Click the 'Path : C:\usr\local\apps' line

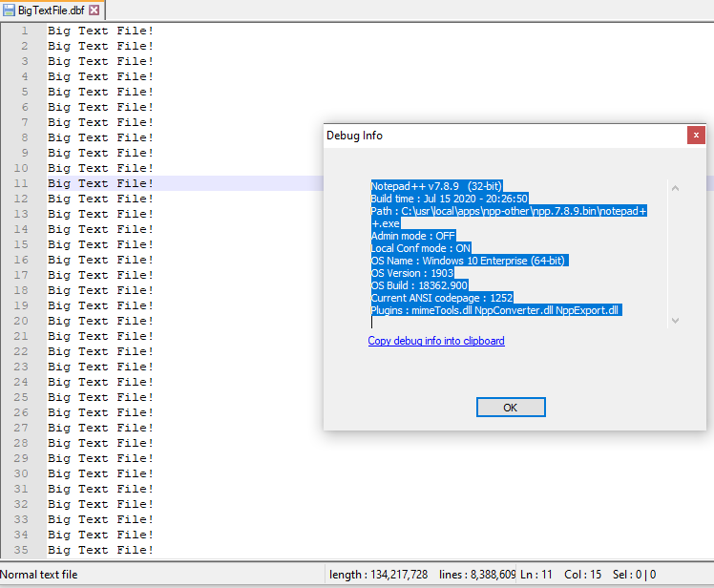point(509,211)
